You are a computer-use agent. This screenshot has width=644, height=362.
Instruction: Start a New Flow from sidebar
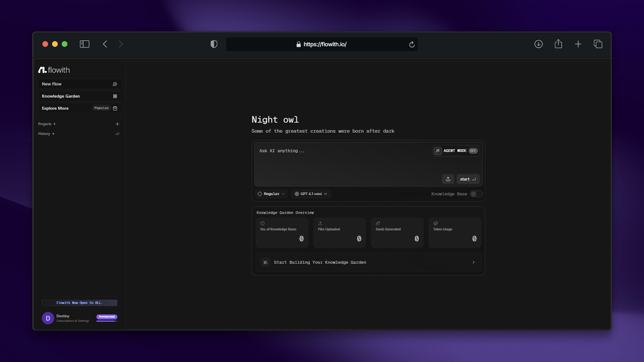point(79,84)
